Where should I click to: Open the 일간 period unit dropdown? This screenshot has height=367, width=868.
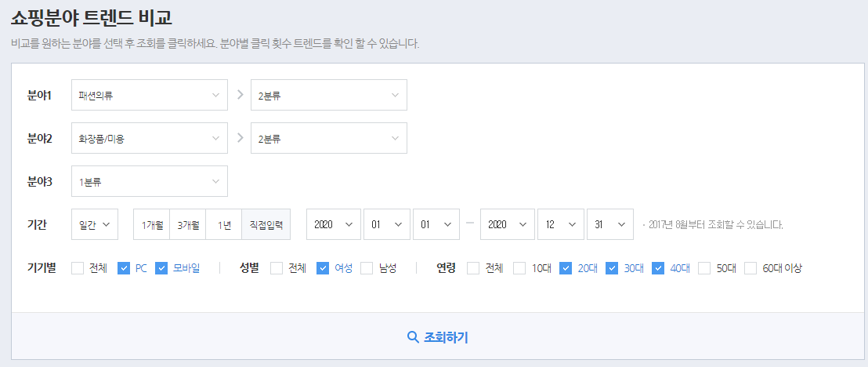tap(95, 224)
